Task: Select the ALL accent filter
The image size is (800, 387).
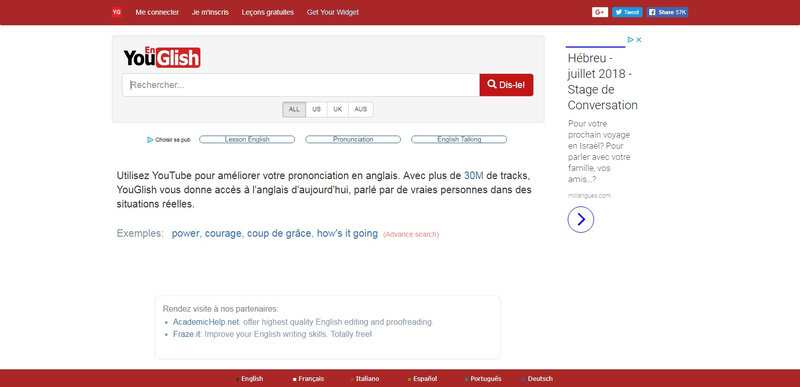Action: click(x=294, y=110)
